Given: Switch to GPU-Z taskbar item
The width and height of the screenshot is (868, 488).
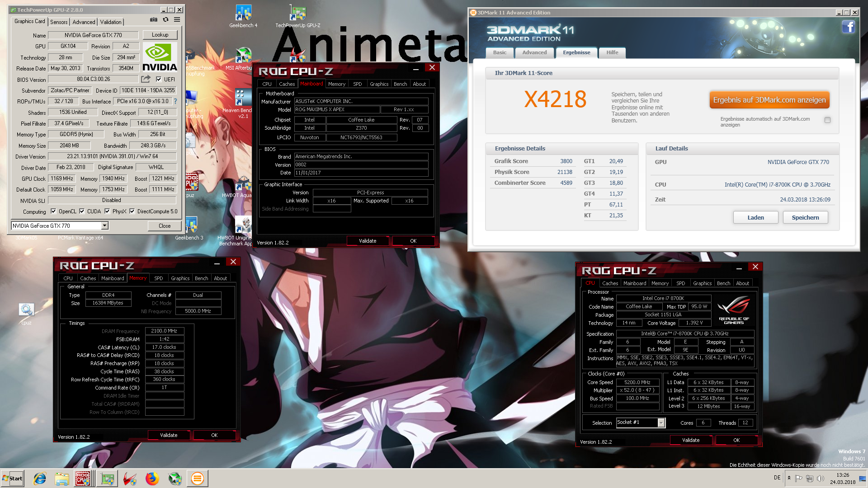Looking at the screenshot, I should point(108,479).
